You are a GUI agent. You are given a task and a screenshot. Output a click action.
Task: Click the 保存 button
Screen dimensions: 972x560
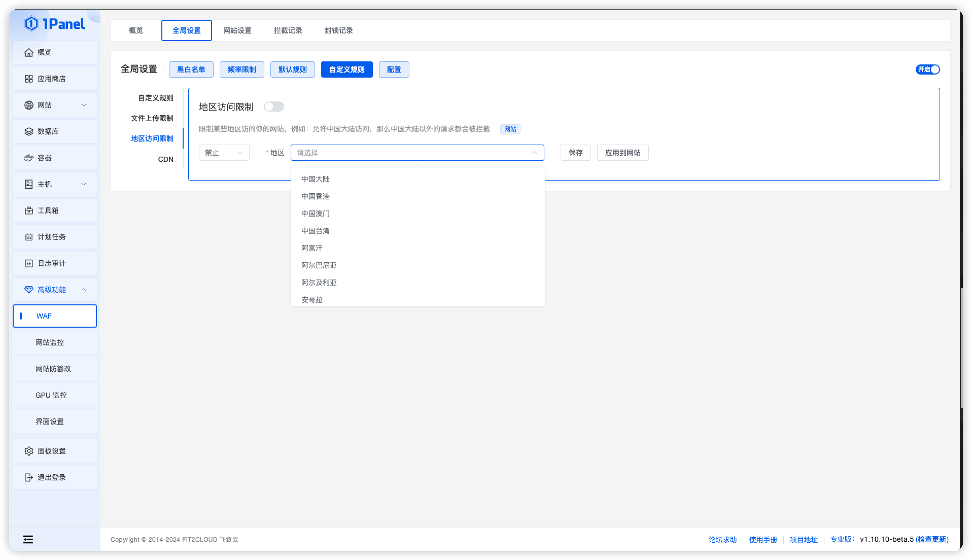(x=575, y=153)
